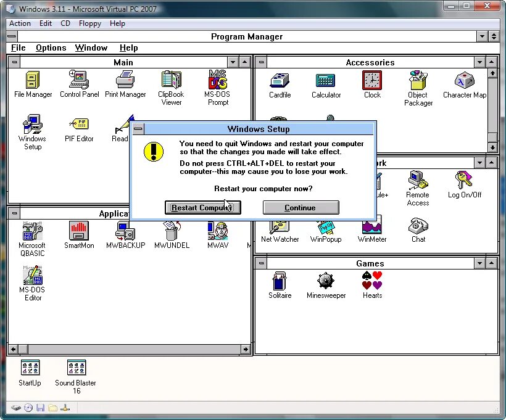This screenshot has width=506, height=420.
Task: Minimize the Games group with down arrow
Action: coord(480,263)
